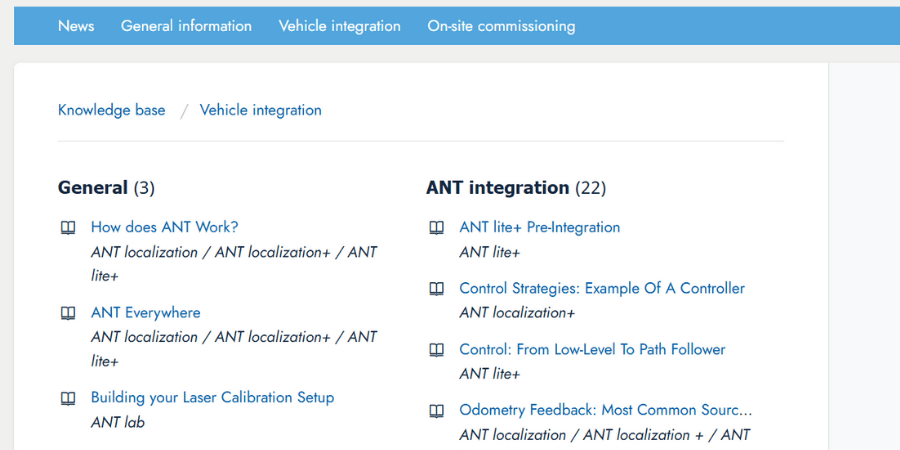Screen dimensions: 900x450
Task: Click book icon beside Control Strategies article
Action: (437, 289)
